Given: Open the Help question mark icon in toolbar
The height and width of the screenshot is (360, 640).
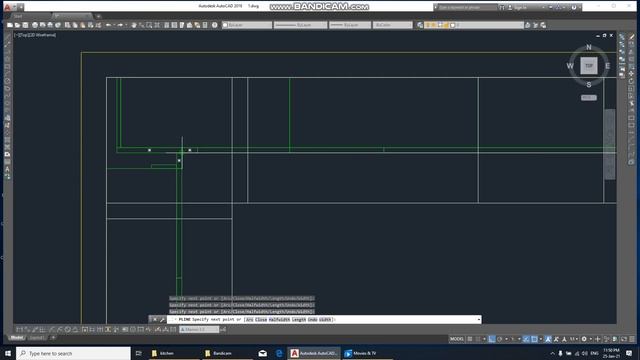Looking at the screenshot, I should 214,25.
